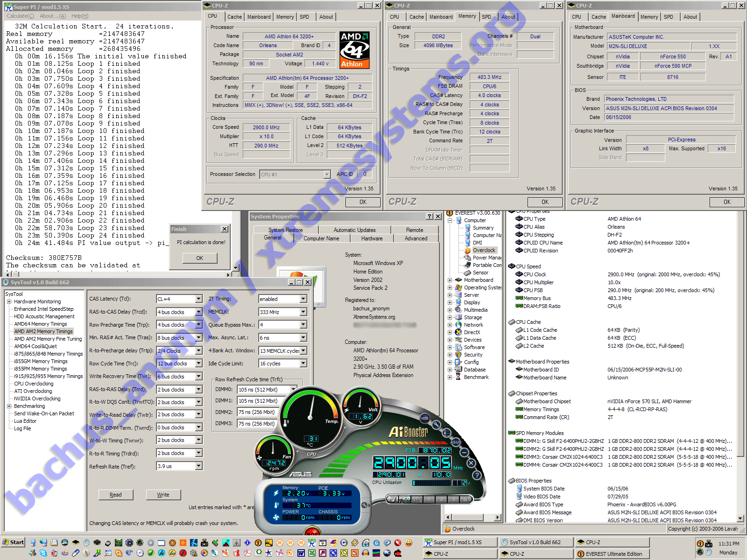This screenshot has height=560, width=747.
Task: Click the Windows Start button
Action: click(x=13, y=542)
